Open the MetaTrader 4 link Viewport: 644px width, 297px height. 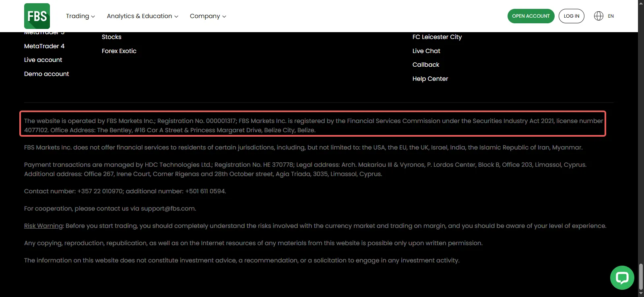[44, 46]
